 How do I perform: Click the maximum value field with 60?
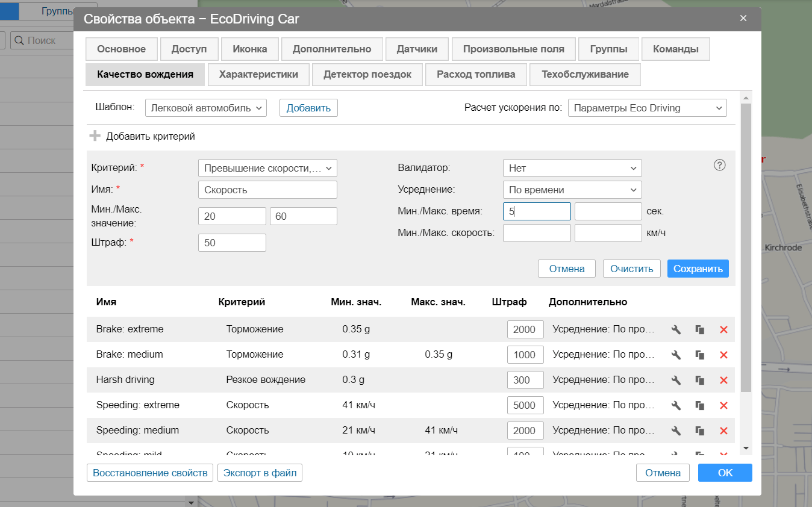click(304, 216)
